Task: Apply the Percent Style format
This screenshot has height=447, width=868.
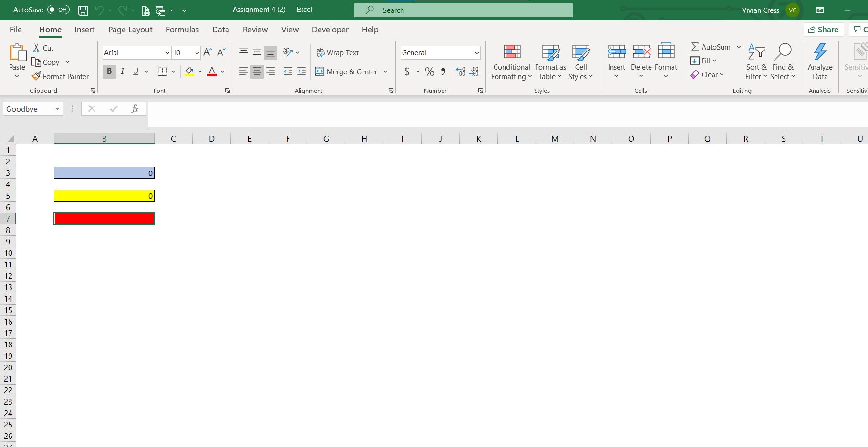Action: coord(429,71)
